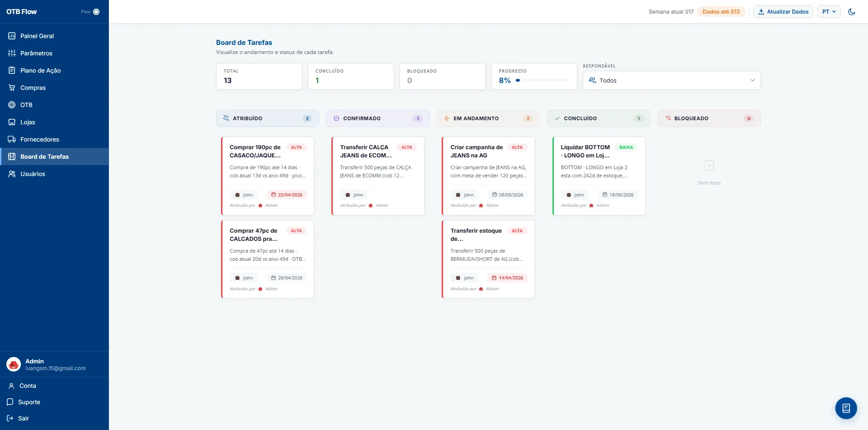The width and height of the screenshot is (868, 430).
Task: Click the Concluído 1 summary card
Action: (351, 76)
